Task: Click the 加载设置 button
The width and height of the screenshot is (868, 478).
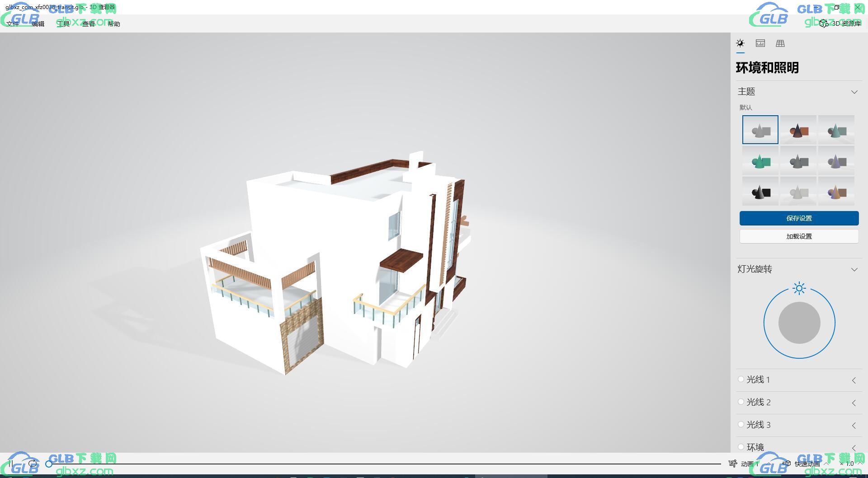Action: [x=799, y=236]
